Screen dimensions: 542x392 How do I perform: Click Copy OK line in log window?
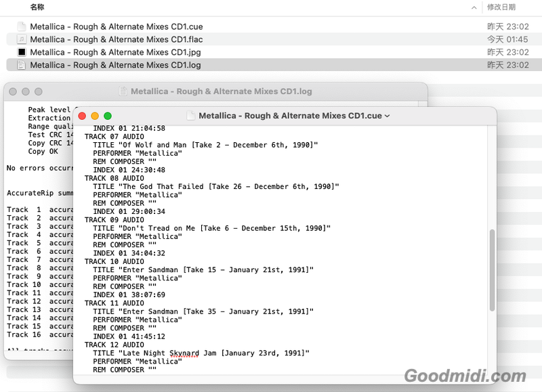click(43, 151)
